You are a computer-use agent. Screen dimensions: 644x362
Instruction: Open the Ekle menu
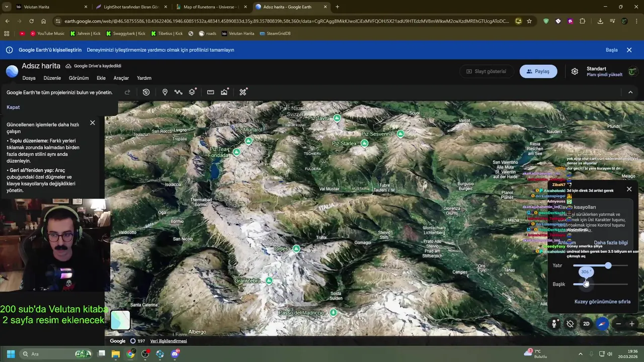pyautogui.click(x=101, y=78)
